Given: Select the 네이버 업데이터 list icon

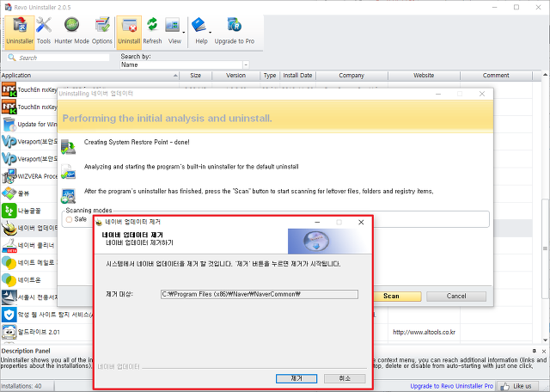Looking at the screenshot, I should tap(9, 228).
